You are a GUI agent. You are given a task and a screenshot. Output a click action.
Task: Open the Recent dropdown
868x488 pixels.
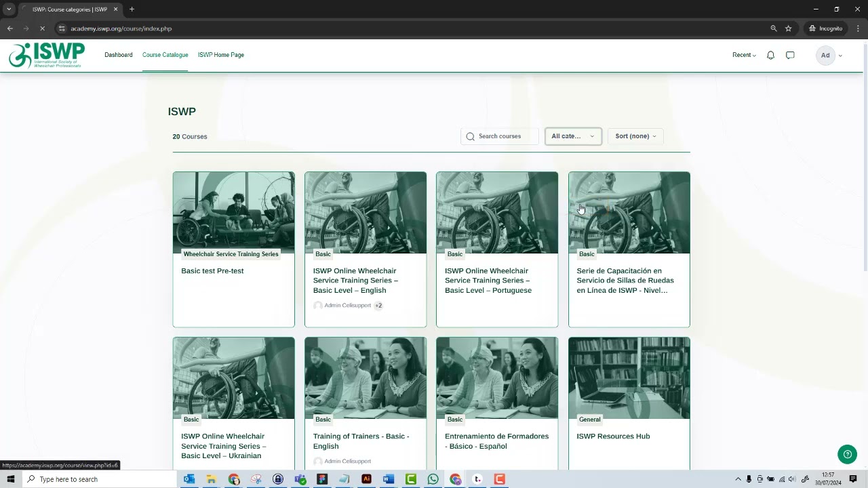tap(744, 55)
